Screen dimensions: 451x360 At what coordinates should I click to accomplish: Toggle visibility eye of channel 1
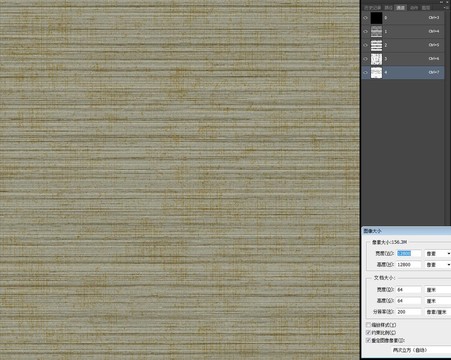pyautogui.click(x=365, y=31)
